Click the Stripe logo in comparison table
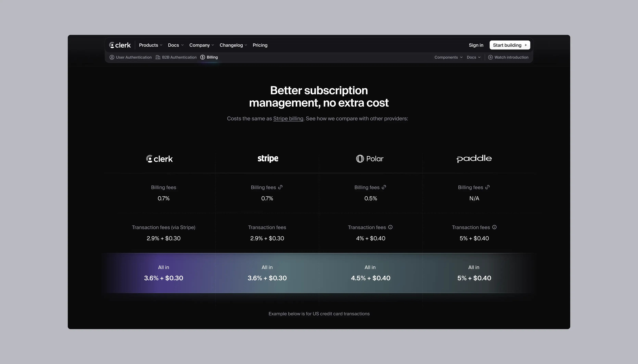The image size is (638, 364). (x=268, y=159)
